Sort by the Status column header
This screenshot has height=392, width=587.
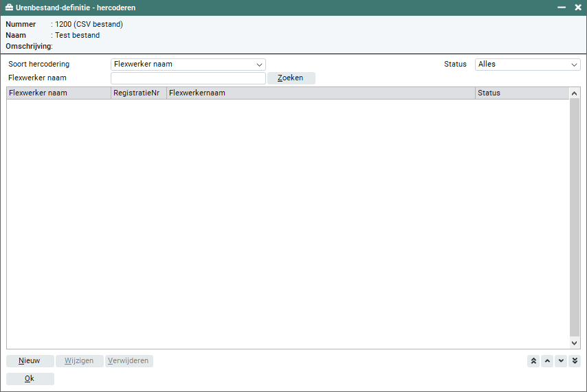[x=521, y=93]
